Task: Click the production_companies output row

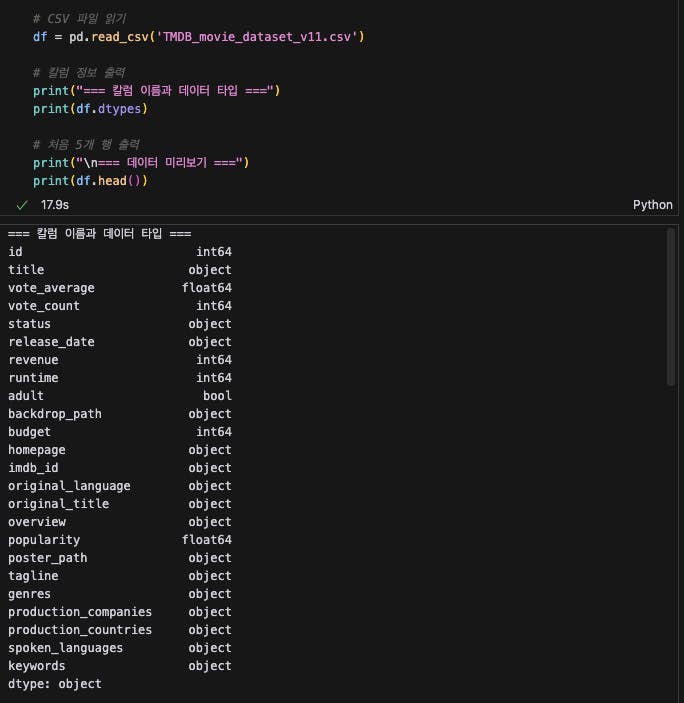Action: pos(80,612)
